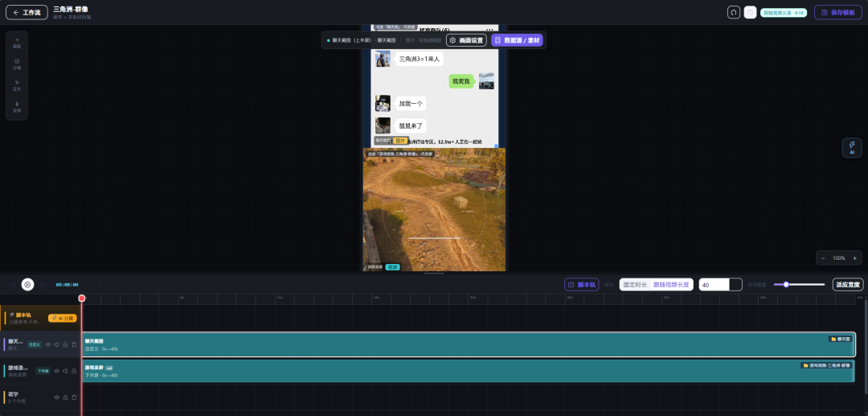Screen dimensions: 868x416
Task: Open the 聊天图 folder tag on clip
Action: point(841,339)
